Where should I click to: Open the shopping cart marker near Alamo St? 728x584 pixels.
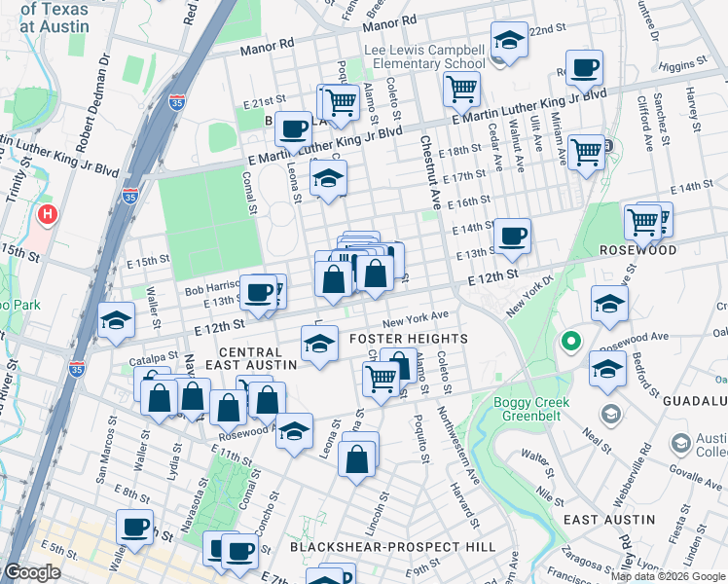click(381, 381)
